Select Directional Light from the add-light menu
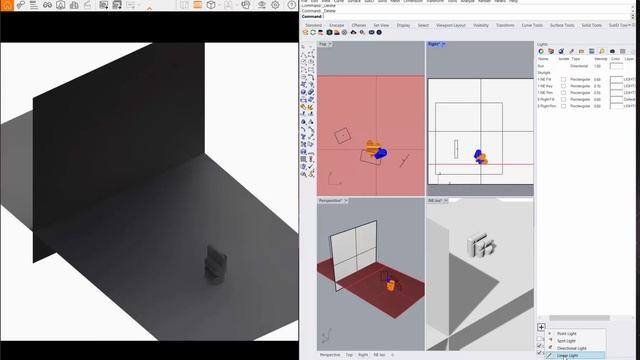Screen dimensions: 640x360 (x=576, y=348)
